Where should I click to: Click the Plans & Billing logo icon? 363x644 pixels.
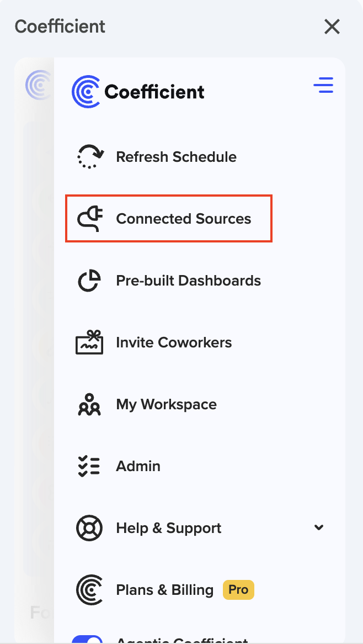[89, 590]
